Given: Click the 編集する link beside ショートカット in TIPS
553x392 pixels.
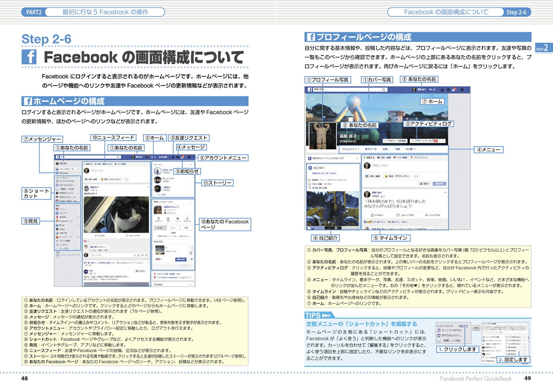Looking at the screenshot, I should coord(464,326).
